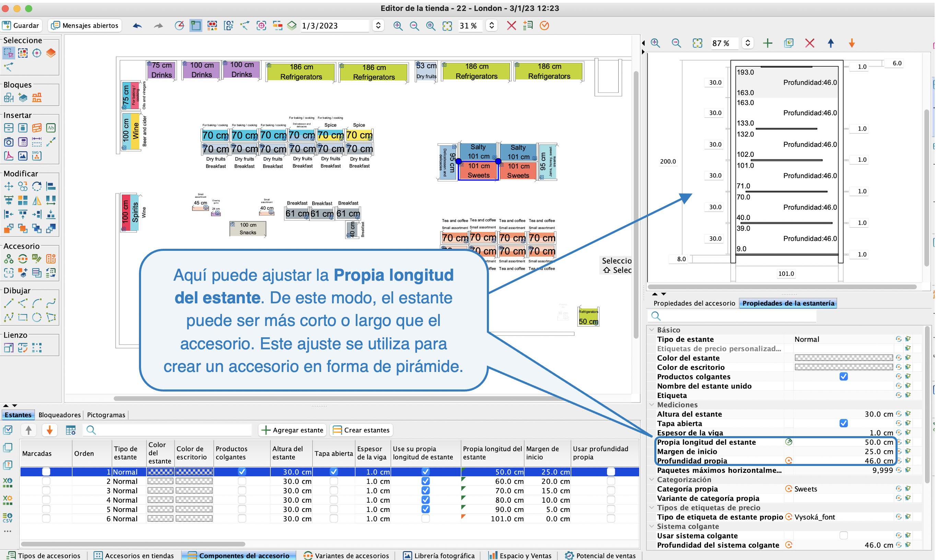Click into the 1/3/2023 date field
This screenshot has width=936, height=560.
click(x=335, y=26)
